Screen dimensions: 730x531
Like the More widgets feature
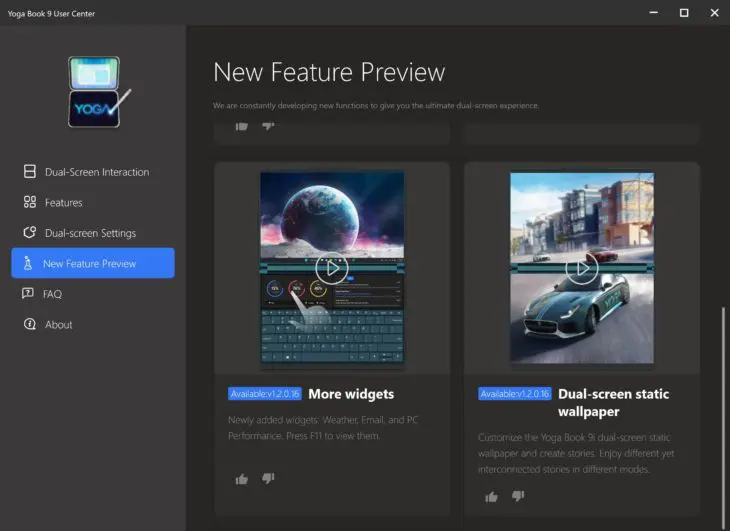coord(242,479)
